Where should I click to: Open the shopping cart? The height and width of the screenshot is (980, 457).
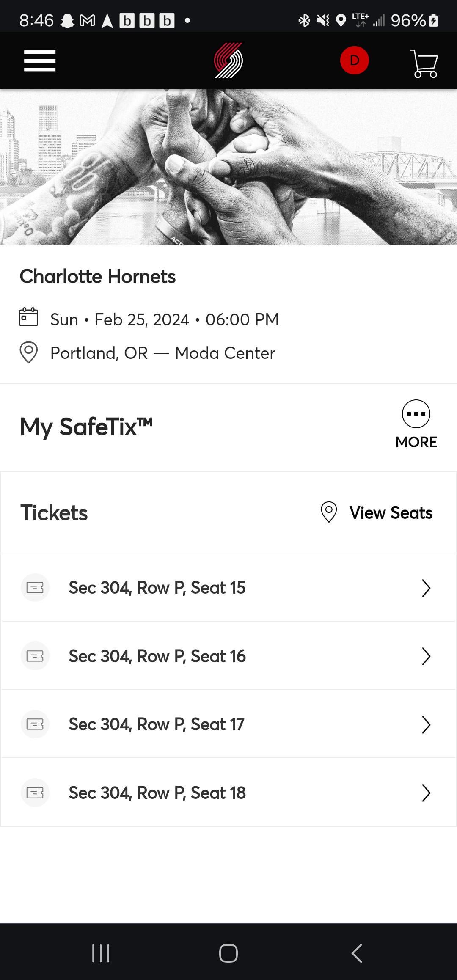424,63
